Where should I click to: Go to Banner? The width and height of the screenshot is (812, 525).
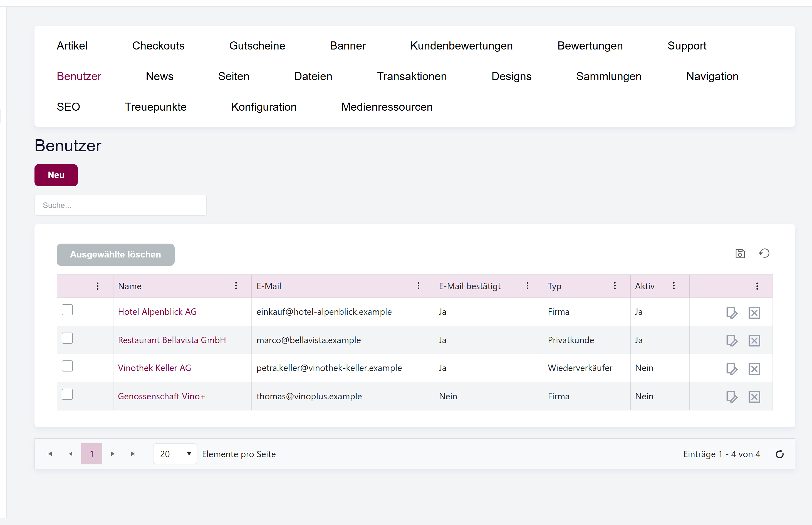pos(348,46)
